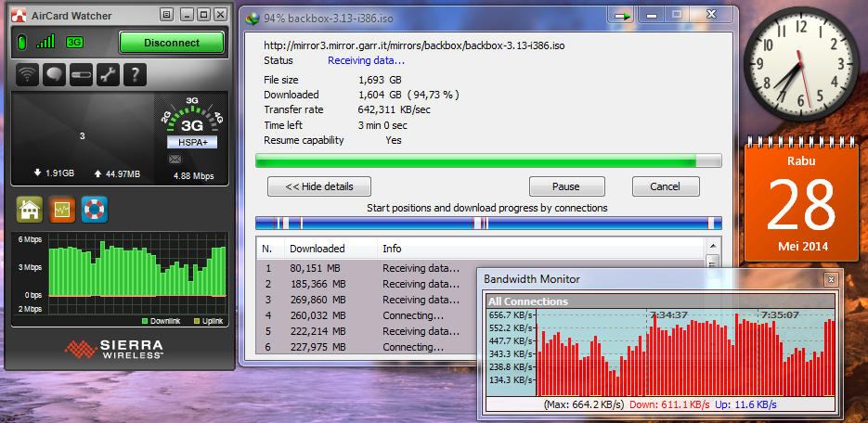This screenshot has width=868, height=423.
Task: Click the download URL text
Action: click(414, 45)
